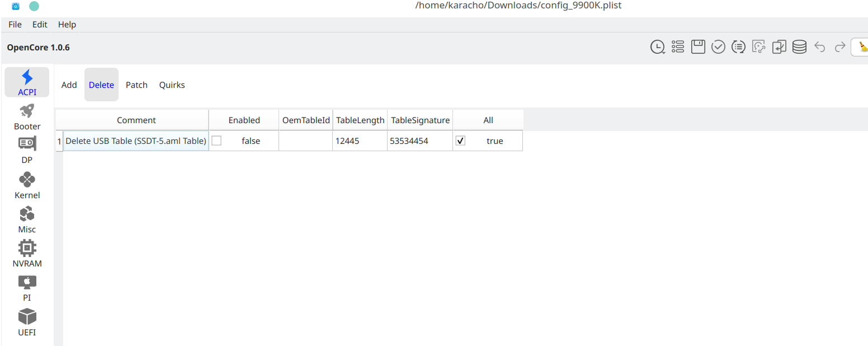The height and width of the screenshot is (346, 868).
Task: Open the PI platform info section
Action: point(27,288)
